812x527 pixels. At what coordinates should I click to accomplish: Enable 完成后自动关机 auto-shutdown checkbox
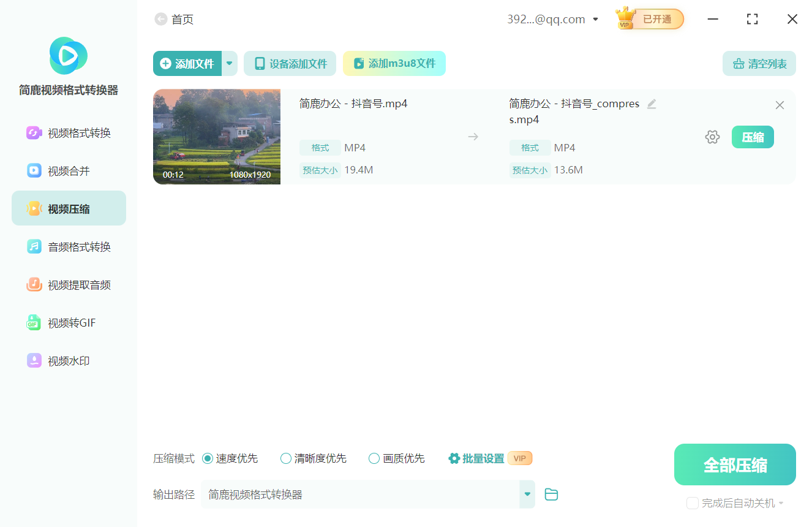[693, 502]
